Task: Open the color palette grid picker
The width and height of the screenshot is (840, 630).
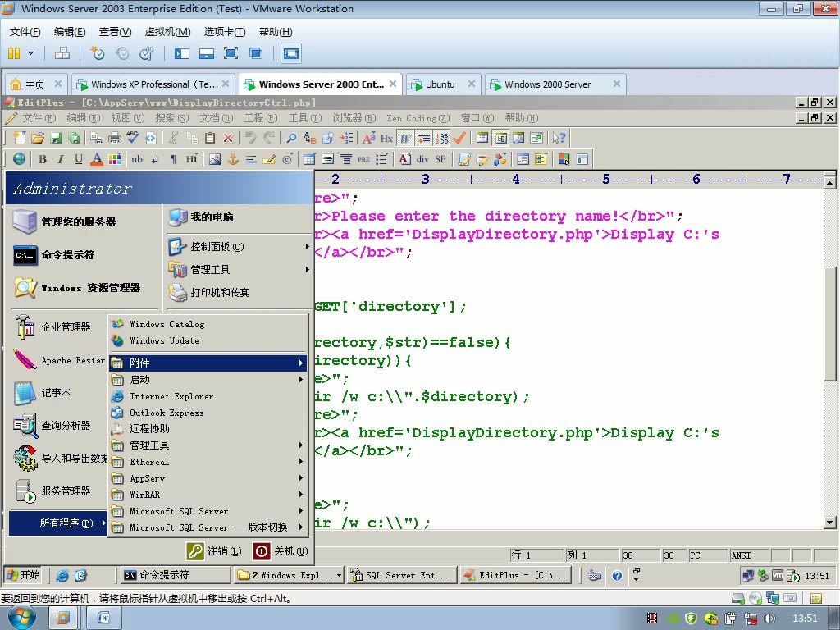Action: click(x=115, y=158)
